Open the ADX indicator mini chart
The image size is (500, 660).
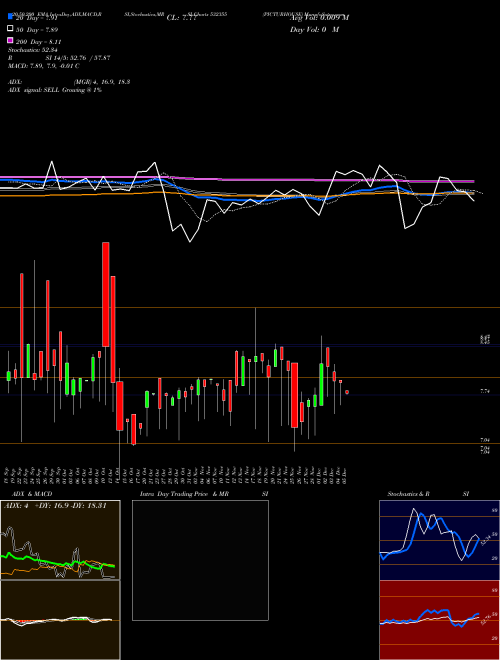coord(60,540)
